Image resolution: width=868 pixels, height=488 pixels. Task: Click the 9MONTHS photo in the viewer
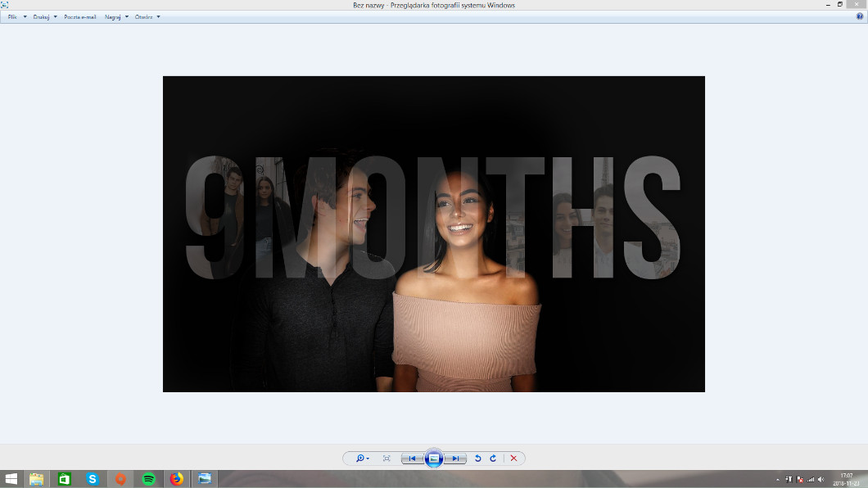[x=433, y=233]
